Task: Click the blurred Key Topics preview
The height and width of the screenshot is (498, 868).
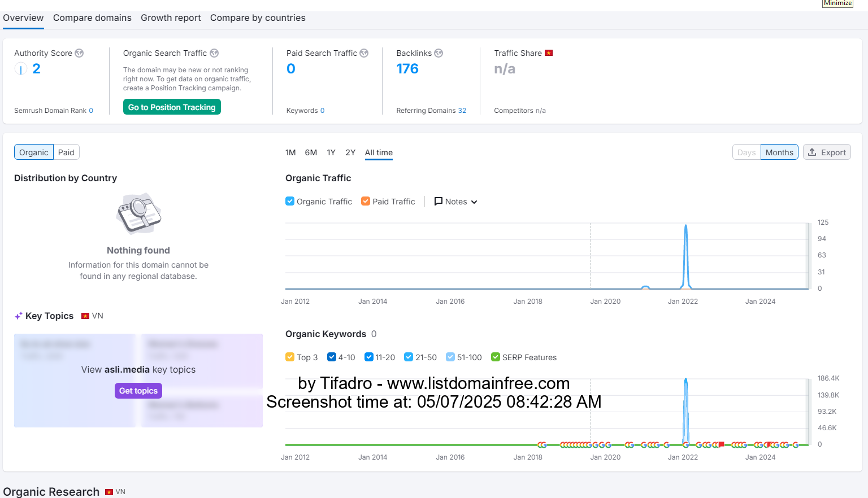Action: point(138,381)
